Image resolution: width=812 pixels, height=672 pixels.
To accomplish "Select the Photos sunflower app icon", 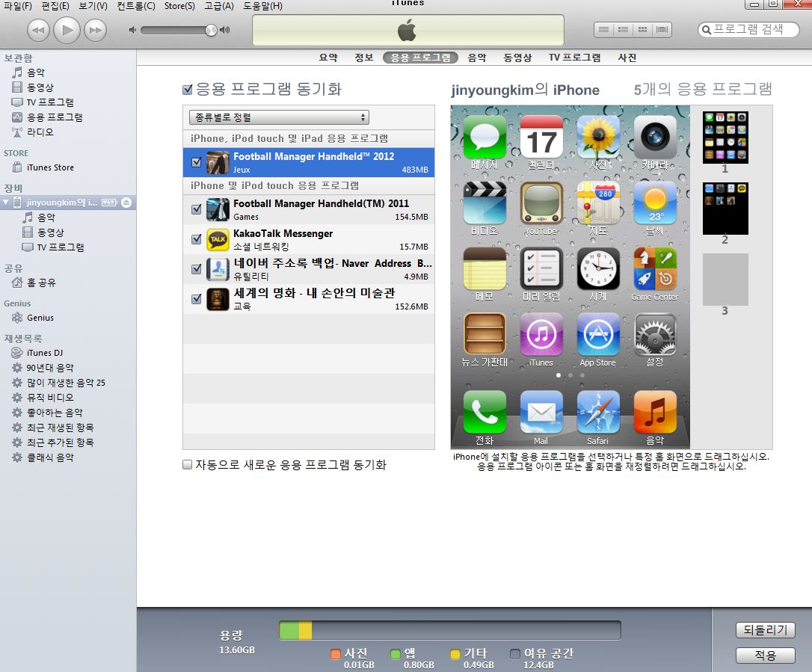I will [x=598, y=137].
